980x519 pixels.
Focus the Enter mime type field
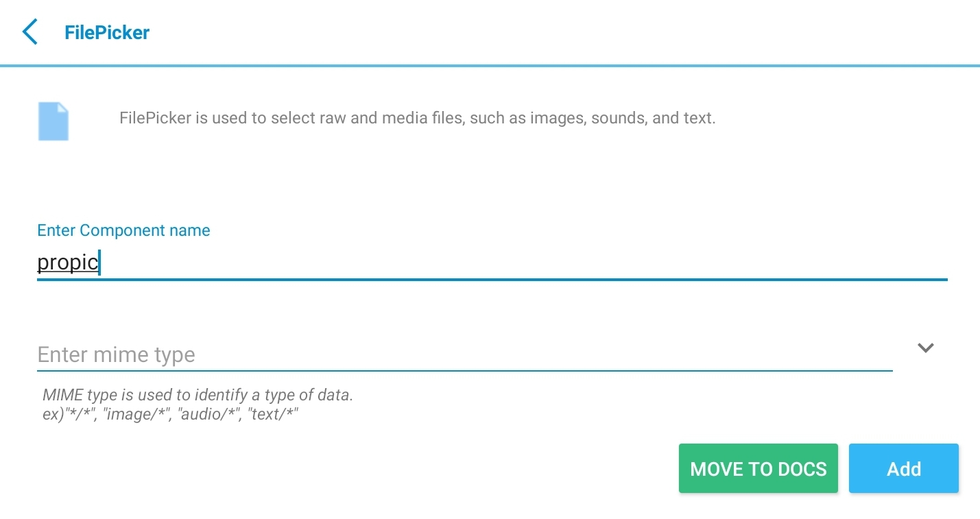pos(411,354)
